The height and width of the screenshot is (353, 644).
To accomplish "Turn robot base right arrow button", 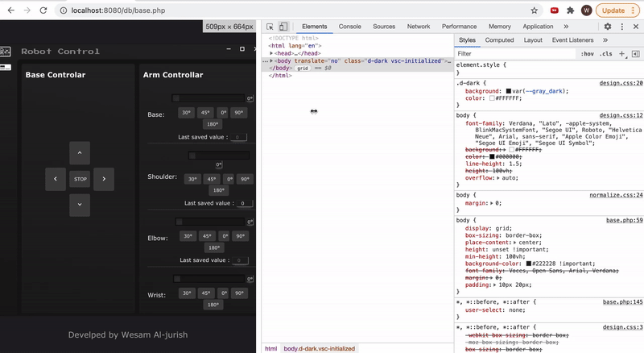I will 104,179.
